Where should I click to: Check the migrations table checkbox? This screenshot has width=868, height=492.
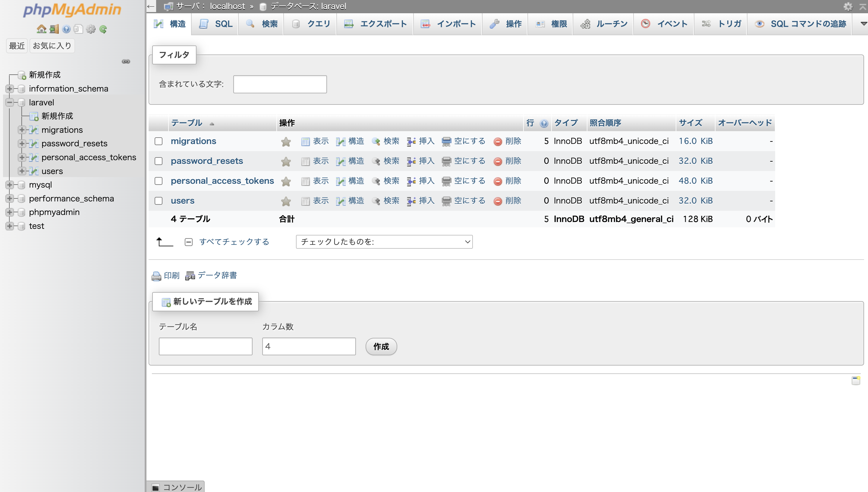(x=159, y=141)
